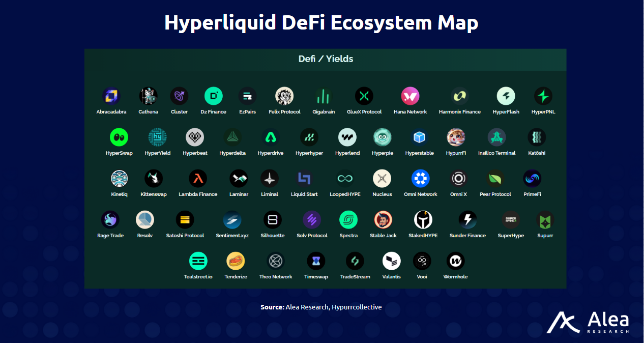Image resolution: width=644 pixels, height=343 pixels.
Task: Click the Alea Research logo
Action: coord(589,322)
